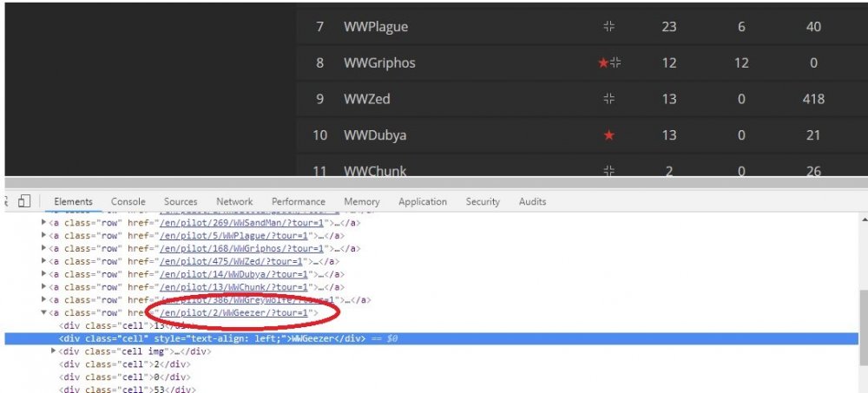Click the value 23 in WWPlague row

tap(668, 27)
